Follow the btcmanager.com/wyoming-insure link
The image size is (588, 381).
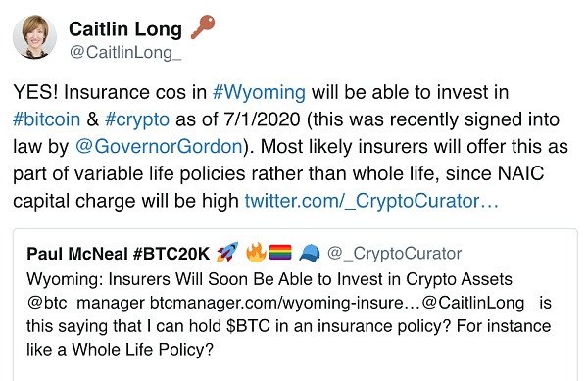point(285,303)
